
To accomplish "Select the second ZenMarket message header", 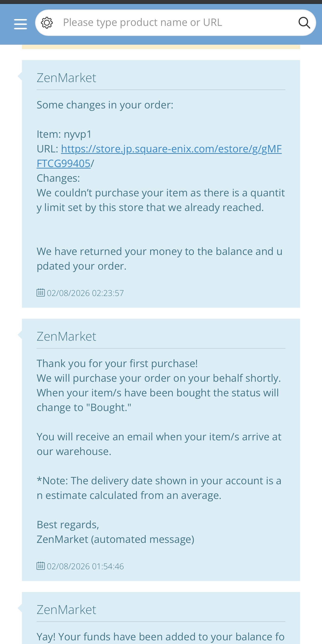I will click(66, 336).
